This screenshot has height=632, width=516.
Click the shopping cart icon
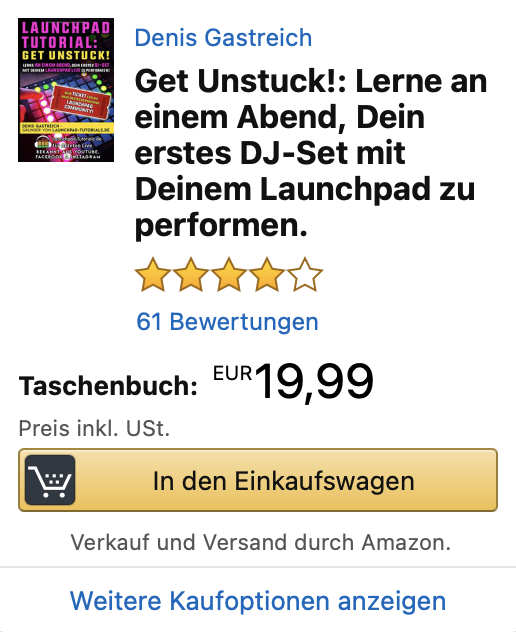50,480
